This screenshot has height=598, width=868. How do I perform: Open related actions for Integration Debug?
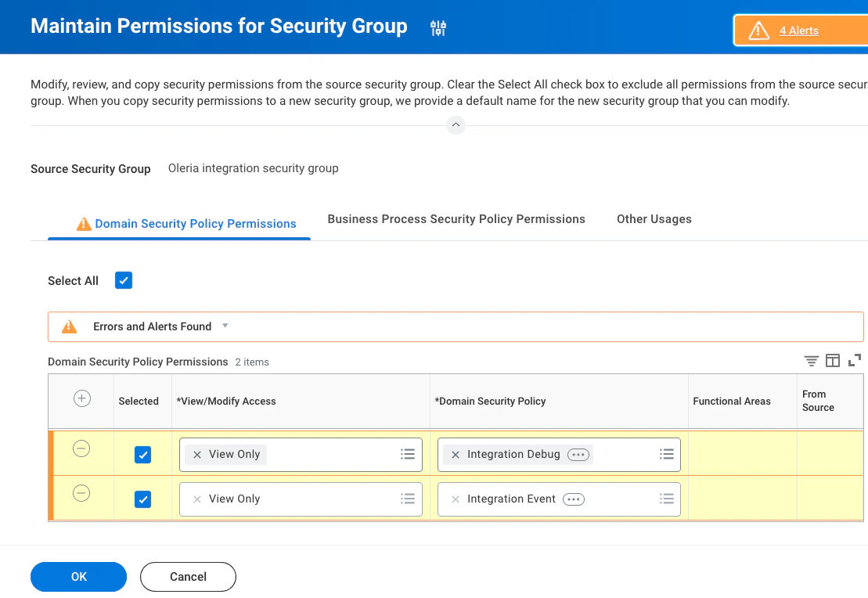tap(578, 455)
